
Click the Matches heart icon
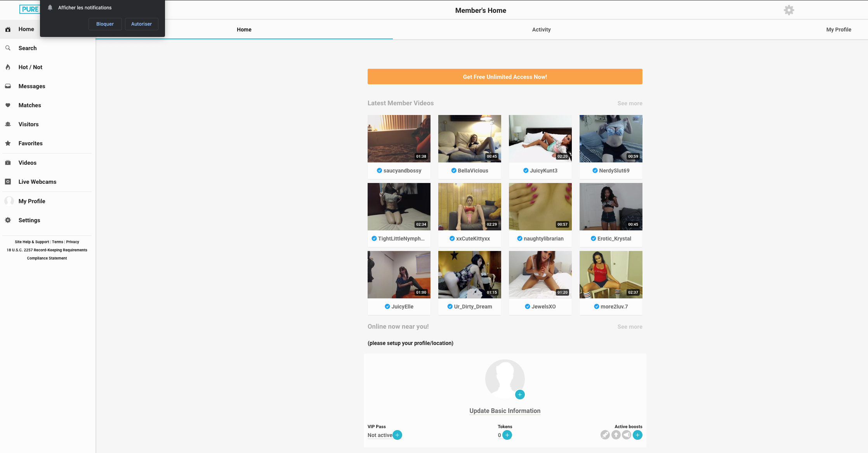[8, 105]
